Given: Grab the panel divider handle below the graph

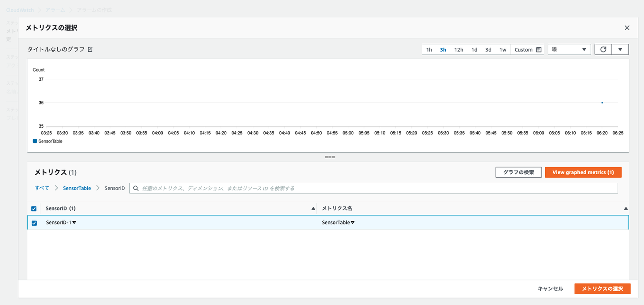Looking at the screenshot, I should click(x=330, y=157).
